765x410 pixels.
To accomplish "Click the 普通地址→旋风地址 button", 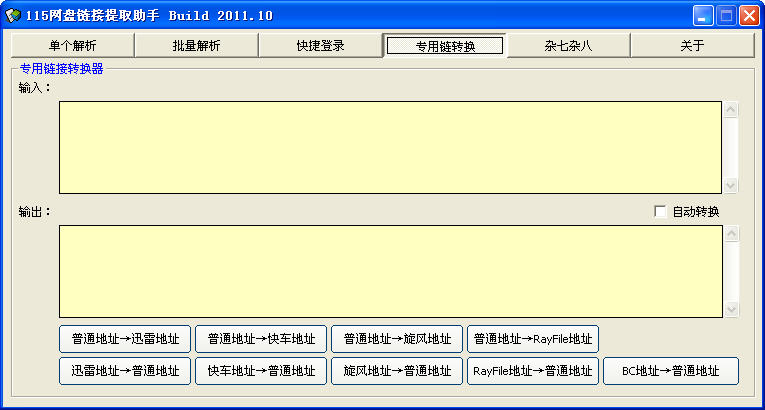I will 397,339.
